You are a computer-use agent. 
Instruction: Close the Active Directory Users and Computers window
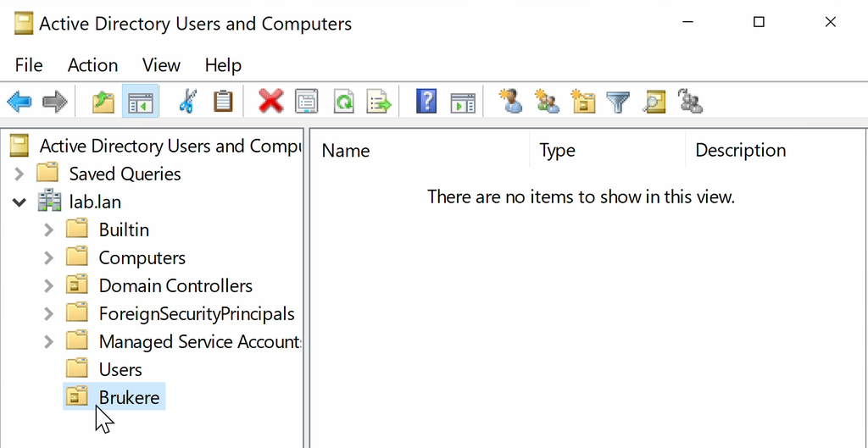(830, 22)
